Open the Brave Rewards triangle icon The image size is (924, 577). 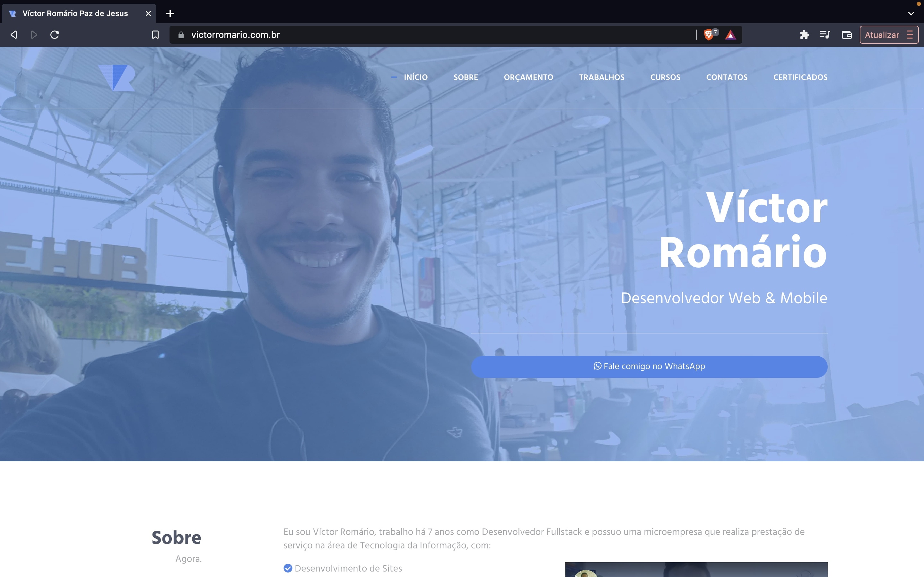coord(730,35)
